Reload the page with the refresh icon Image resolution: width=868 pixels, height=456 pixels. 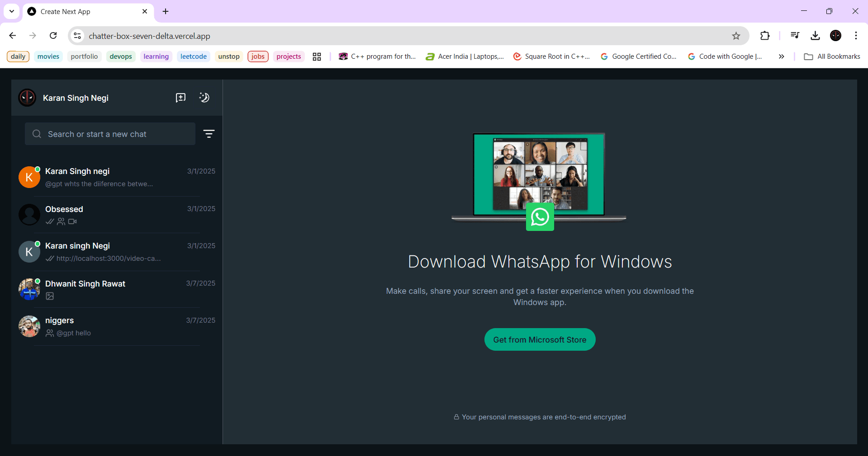53,36
